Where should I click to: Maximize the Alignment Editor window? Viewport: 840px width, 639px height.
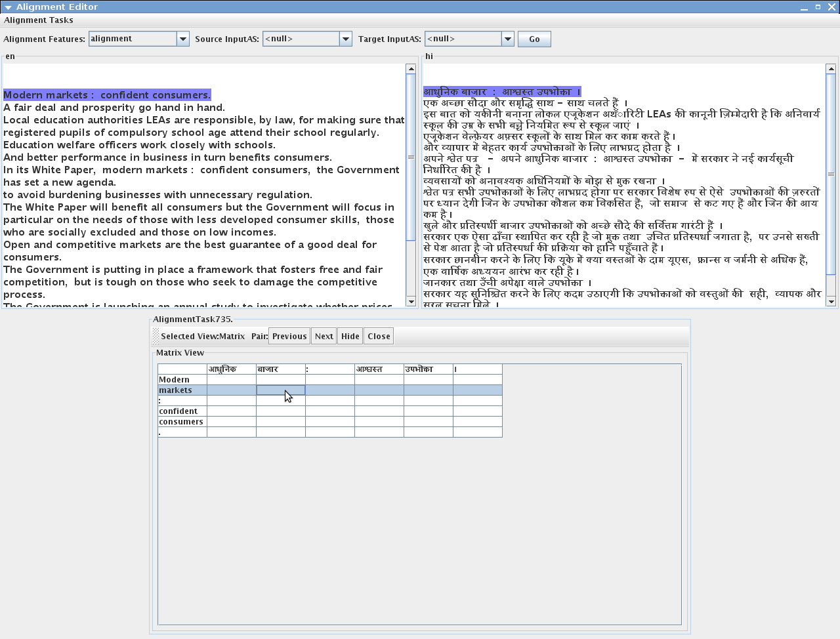(818, 7)
